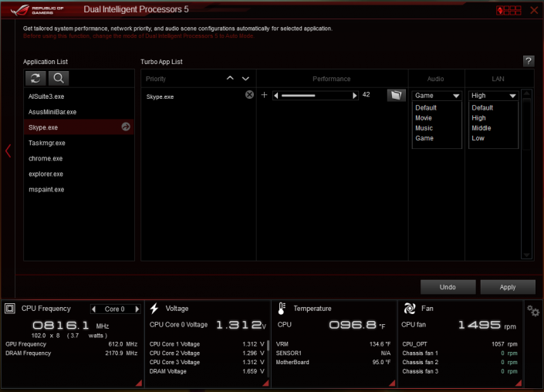Close the Dual Intelligent Processors window

pos(534,10)
